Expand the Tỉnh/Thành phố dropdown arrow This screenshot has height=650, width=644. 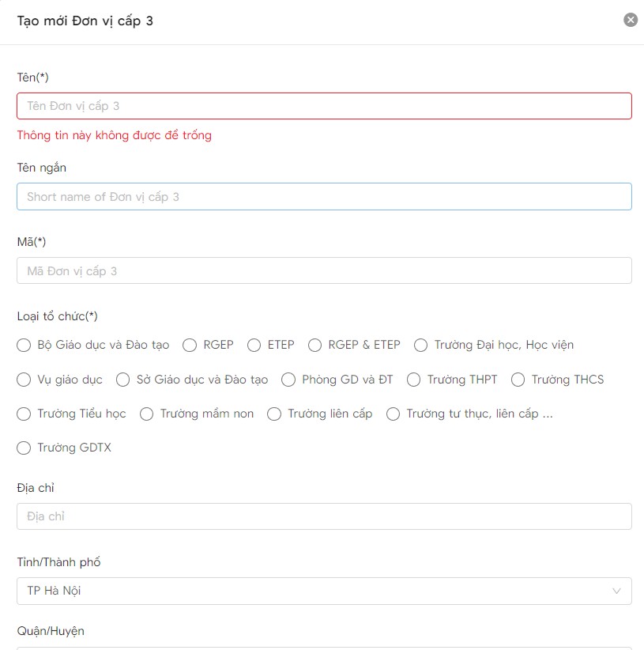tap(616, 591)
